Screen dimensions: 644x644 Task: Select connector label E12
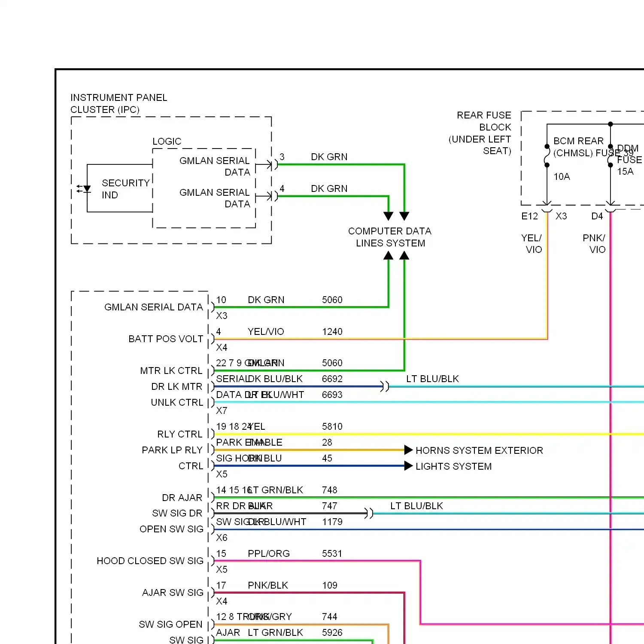(529, 216)
